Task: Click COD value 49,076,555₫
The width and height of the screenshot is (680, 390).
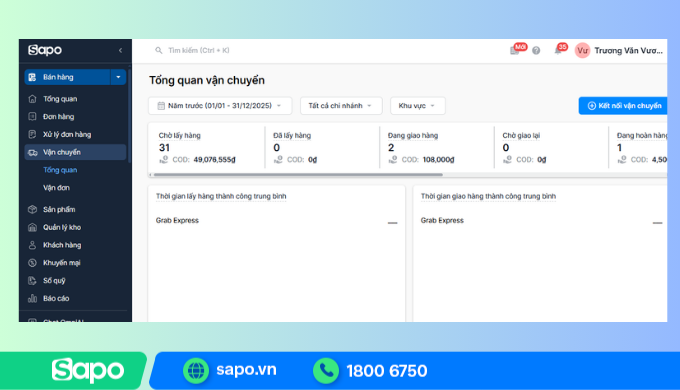Action: pyautogui.click(x=214, y=160)
